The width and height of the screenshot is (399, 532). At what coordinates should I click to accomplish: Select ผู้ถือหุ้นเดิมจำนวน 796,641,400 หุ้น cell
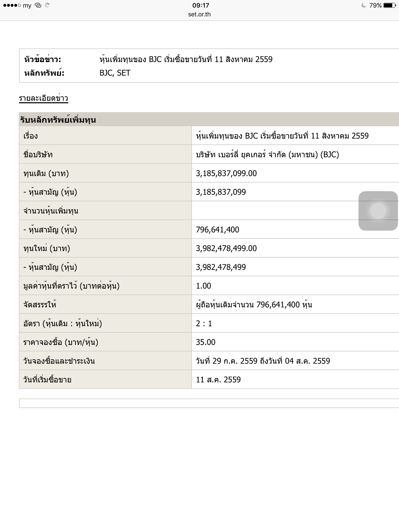click(254, 304)
